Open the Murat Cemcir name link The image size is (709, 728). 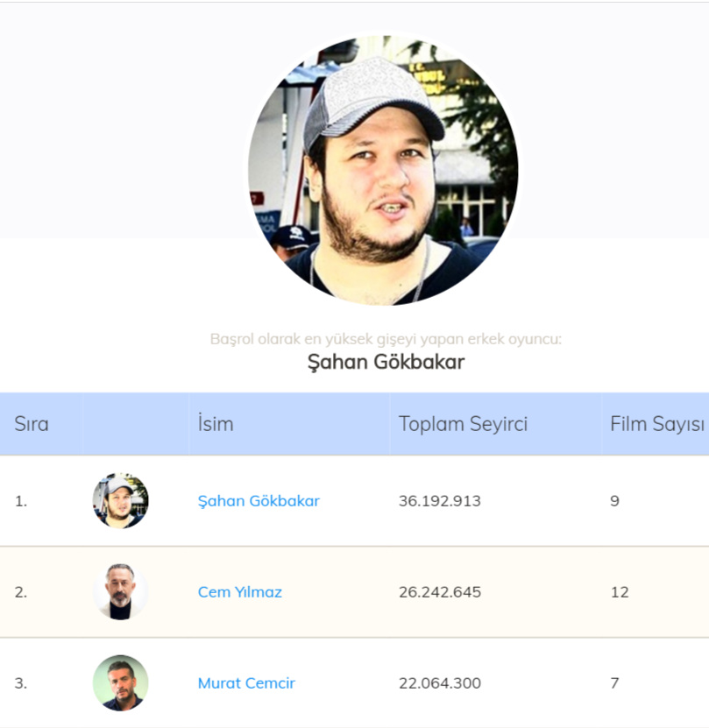click(x=246, y=683)
